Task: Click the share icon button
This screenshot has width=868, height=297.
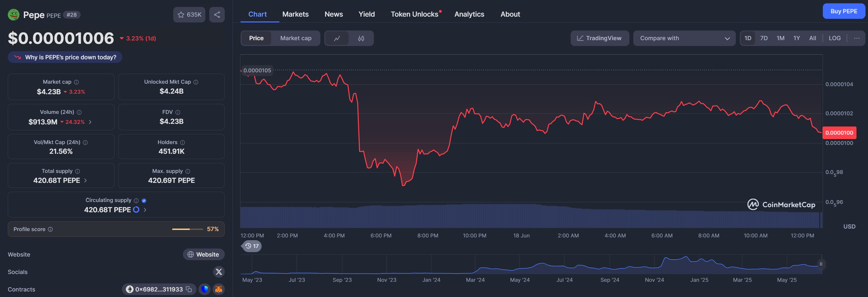Action: [217, 14]
